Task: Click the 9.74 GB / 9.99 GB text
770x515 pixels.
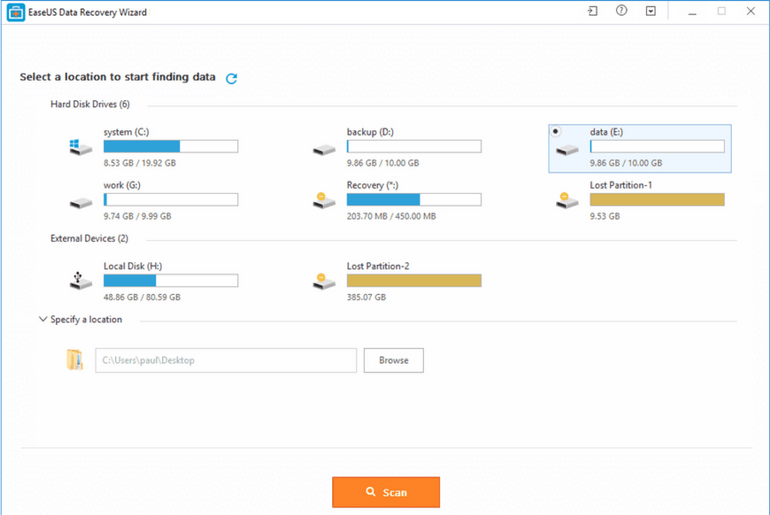Action: click(x=138, y=216)
